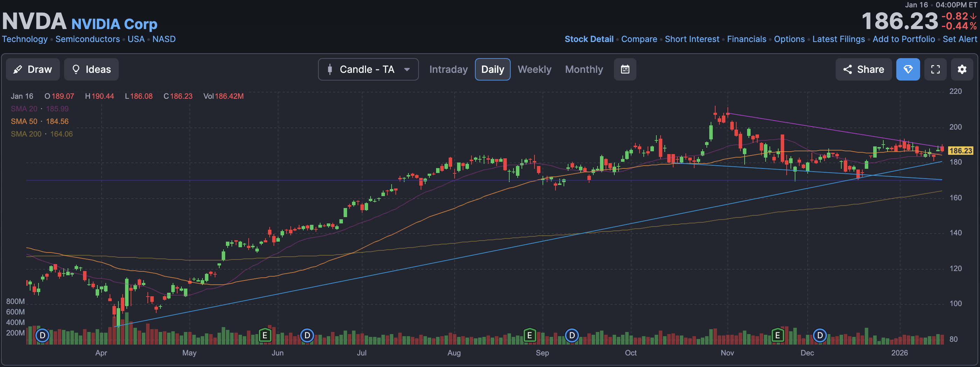The height and width of the screenshot is (367, 980).
Task: Open the Latest Filings link
Action: 838,39
